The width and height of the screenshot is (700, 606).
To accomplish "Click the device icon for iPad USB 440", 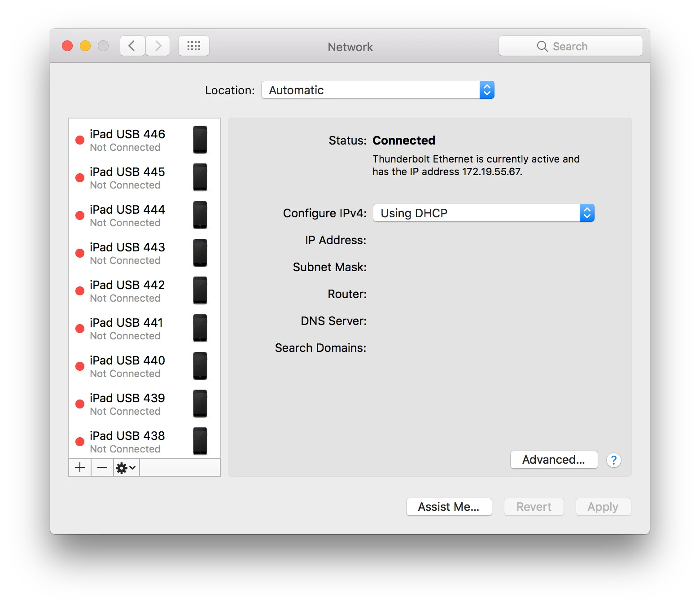I will tap(200, 366).
